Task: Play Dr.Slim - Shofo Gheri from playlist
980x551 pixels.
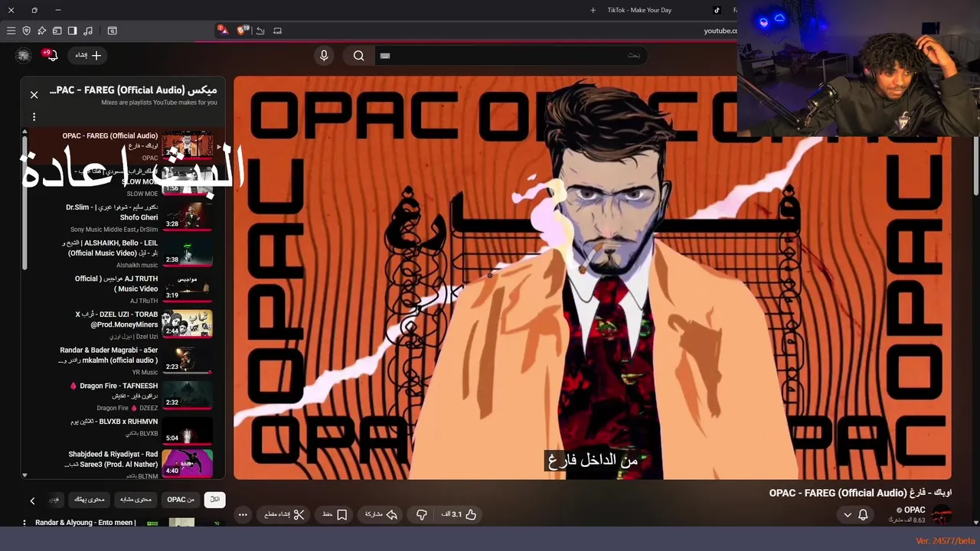Action: point(123,217)
